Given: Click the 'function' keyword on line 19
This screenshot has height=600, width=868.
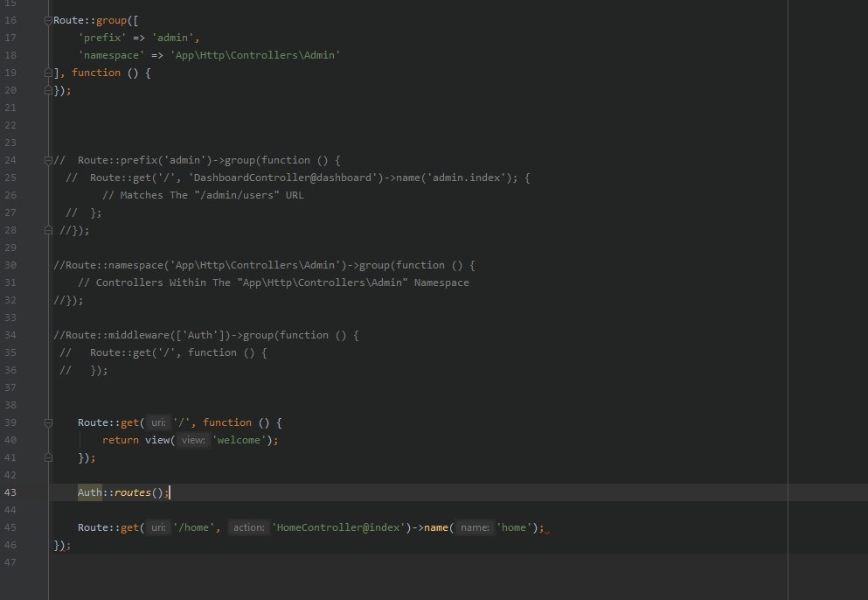Looking at the screenshot, I should click(96, 73).
